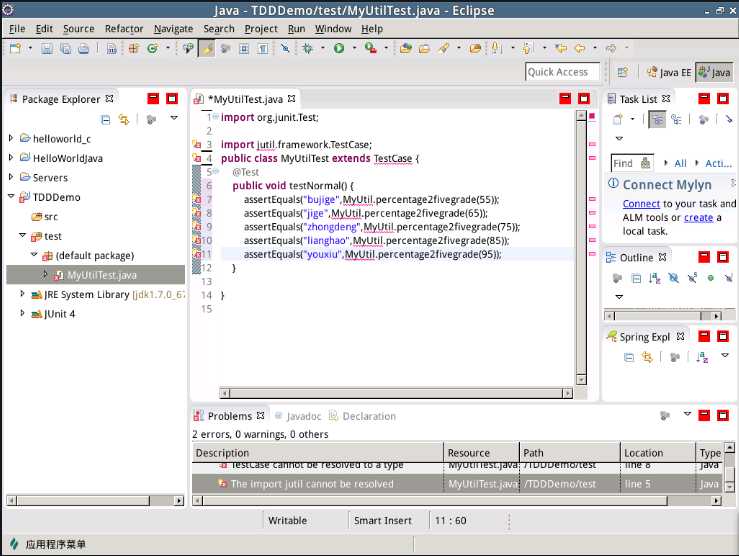This screenshot has height=556, width=739.
Task: Click the Problems view horizontal scrollbar
Action: [x=457, y=500]
